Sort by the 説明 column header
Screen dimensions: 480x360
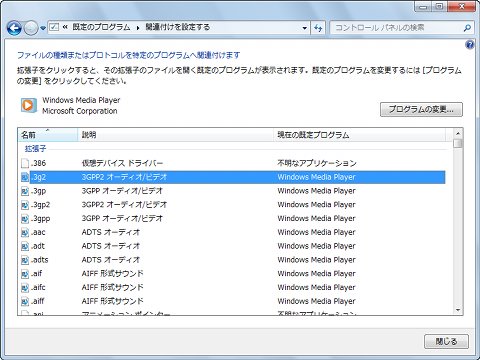175,135
